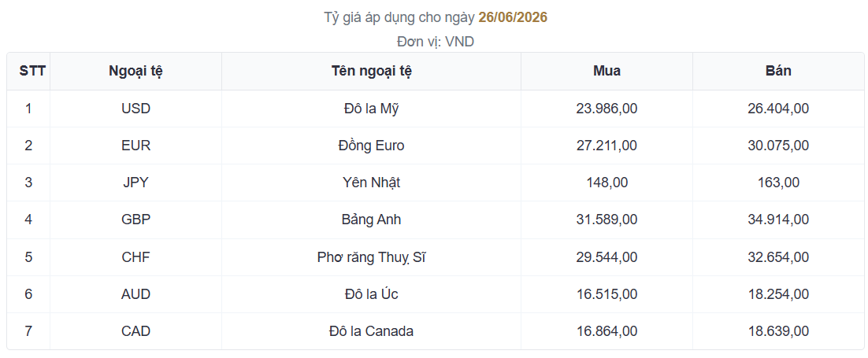The image size is (868, 358).
Task: Select the Yên Nhật name cell
Action: (372, 183)
